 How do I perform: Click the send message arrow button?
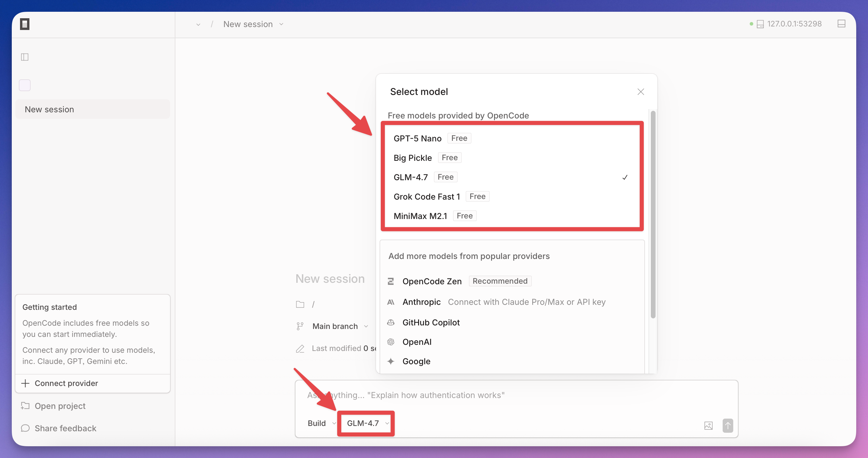pos(727,425)
